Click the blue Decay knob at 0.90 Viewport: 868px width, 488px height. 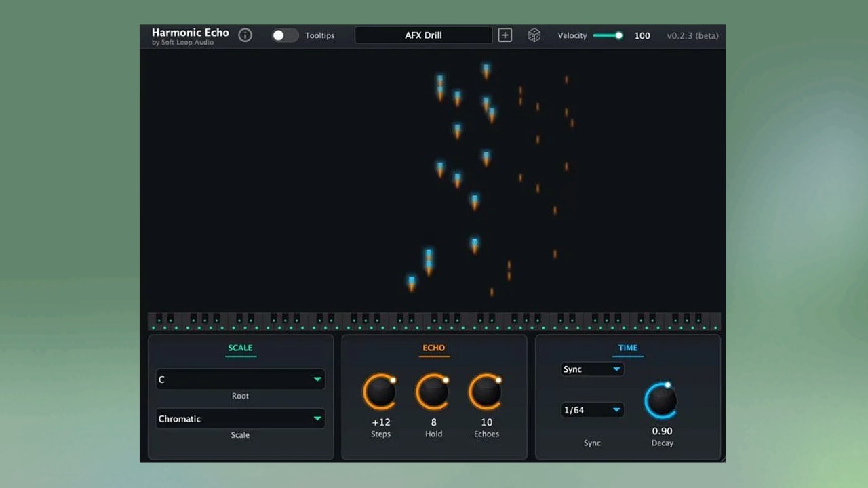661,401
